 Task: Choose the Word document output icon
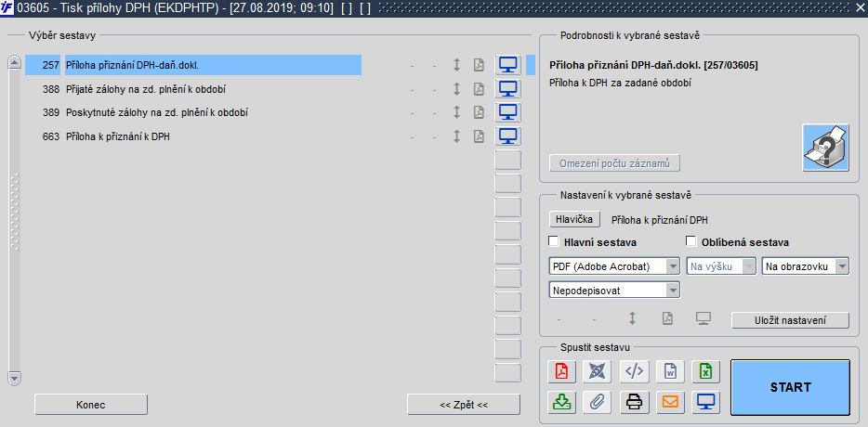point(670,371)
